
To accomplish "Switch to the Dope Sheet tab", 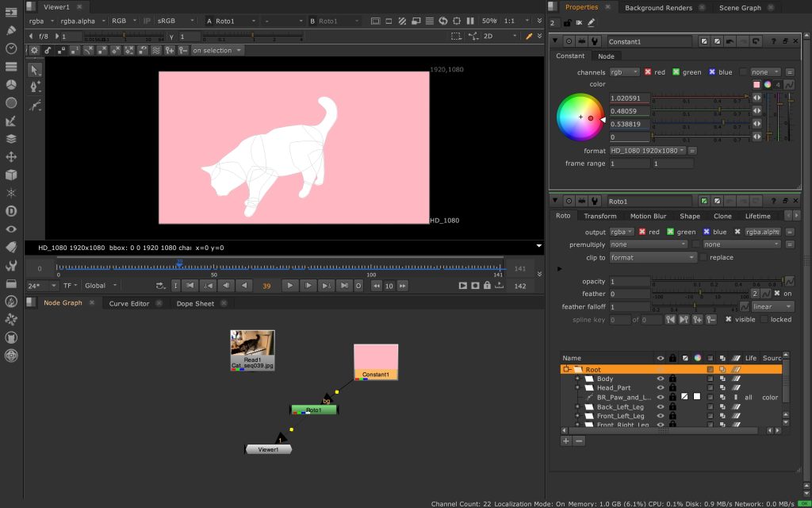I will [195, 303].
